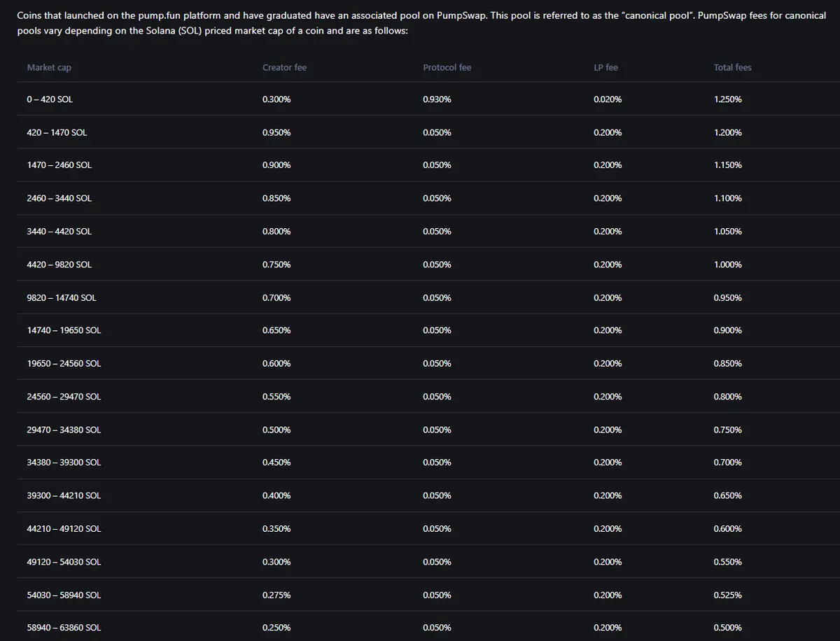This screenshot has width=840, height=641.
Task: Click the 0.450% creator fee value
Action: click(x=276, y=462)
